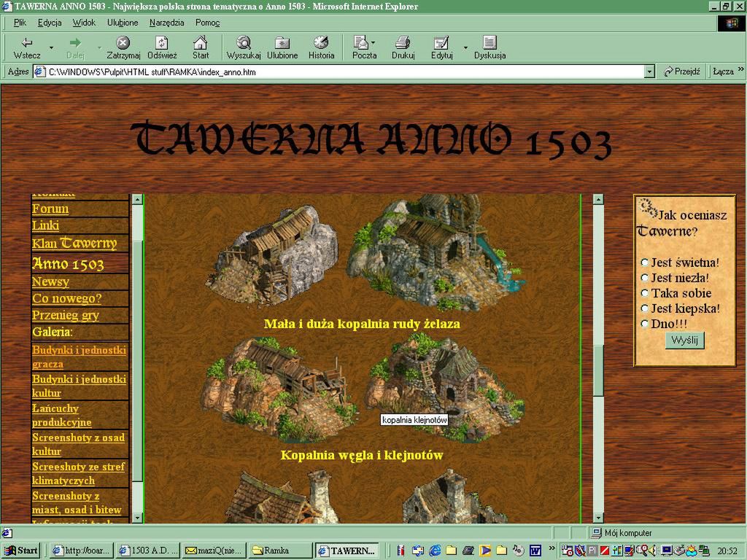The image size is (747, 560).
Task: Open the Plik menu
Action: tap(20, 23)
